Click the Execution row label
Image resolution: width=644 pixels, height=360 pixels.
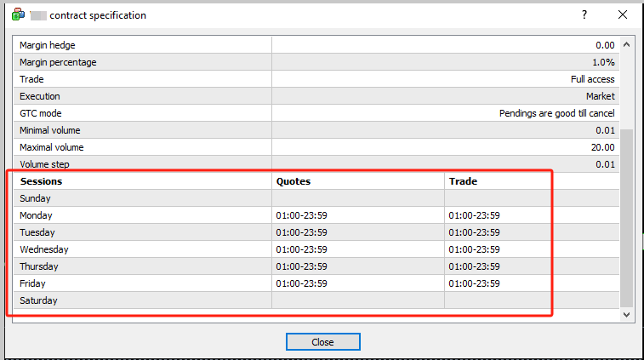tap(40, 96)
